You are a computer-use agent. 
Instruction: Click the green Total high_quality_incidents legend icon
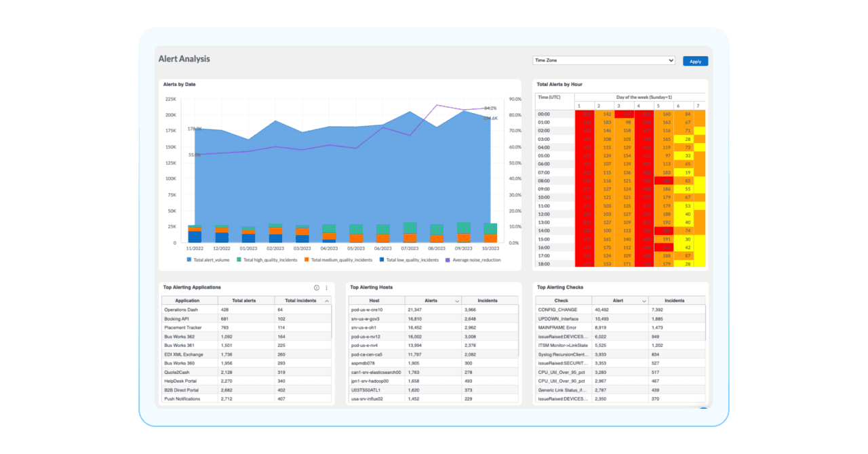click(239, 260)
